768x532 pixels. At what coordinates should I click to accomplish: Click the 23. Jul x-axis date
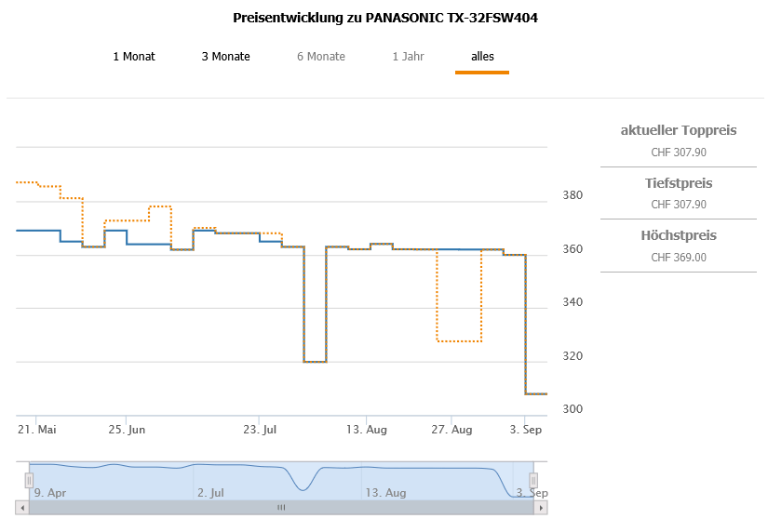[261, 430]
